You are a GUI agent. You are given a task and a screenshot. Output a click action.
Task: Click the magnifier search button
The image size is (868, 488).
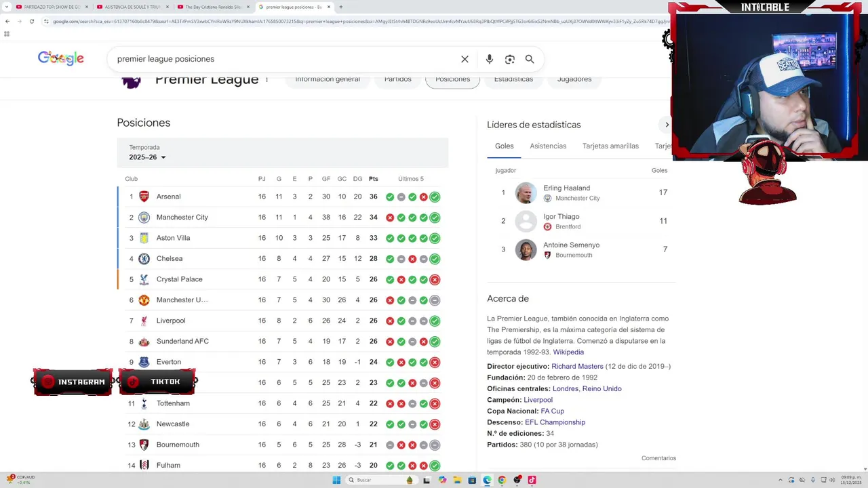tap(530, 59)
